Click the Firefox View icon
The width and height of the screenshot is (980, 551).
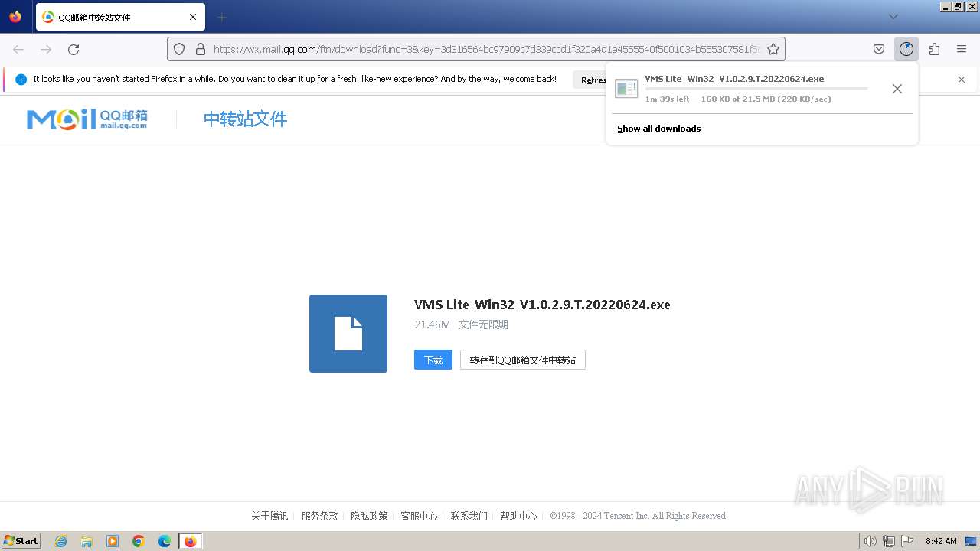[15, 17]
